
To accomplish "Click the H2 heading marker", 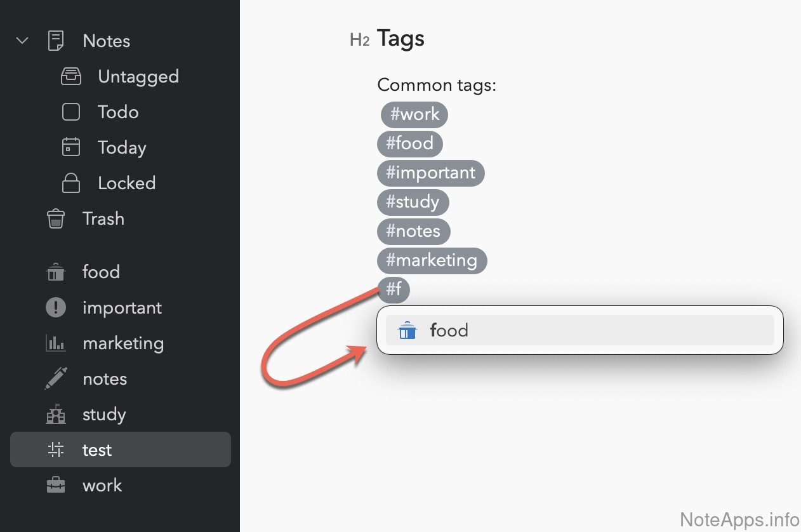I will tap(359, 40).
